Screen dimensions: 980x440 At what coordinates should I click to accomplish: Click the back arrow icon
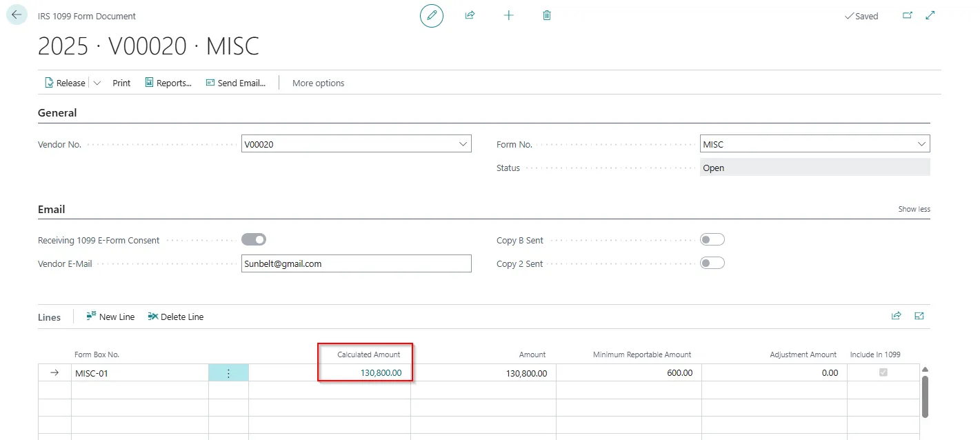[17, 14]
